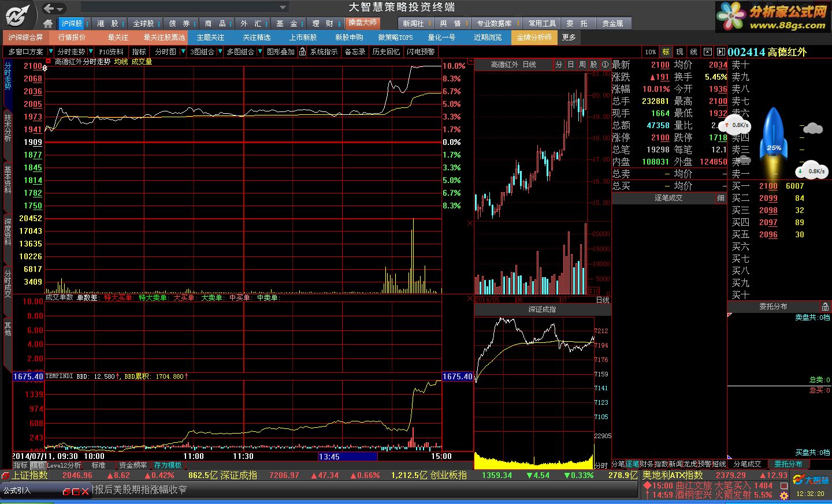The image size is (832, 504).
Task: Open the address bar dropdown arrow at top
Action: click(x=283, y=8)
